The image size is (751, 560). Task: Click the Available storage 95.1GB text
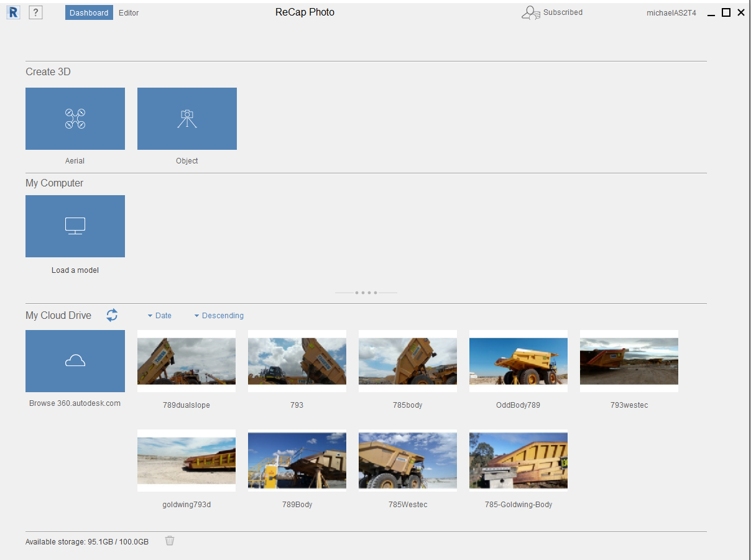pyautogui.click(x=87, y=542)
